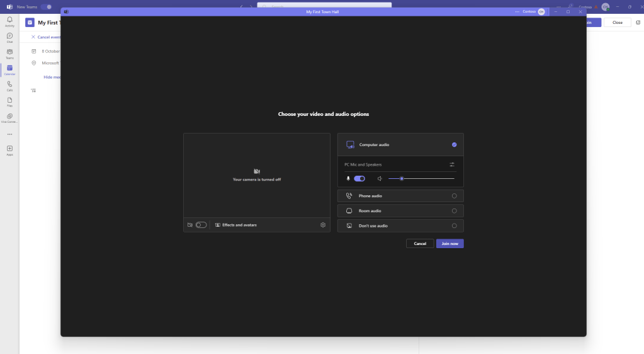This screenshot has width=644, height=354.
Task: Switch off the New Teams toggle
Action: pos(46,6)
